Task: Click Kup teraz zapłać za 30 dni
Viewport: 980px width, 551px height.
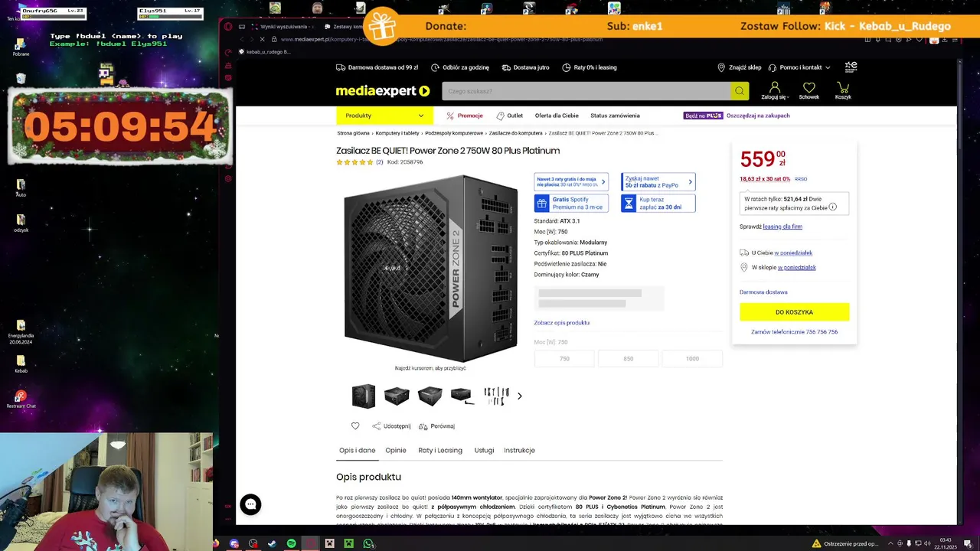Action: (658, 204)
